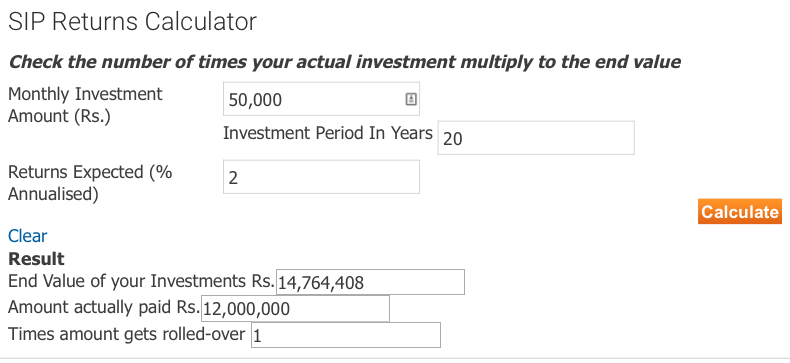Click the italic bold instruction sentence

[345, 62]
